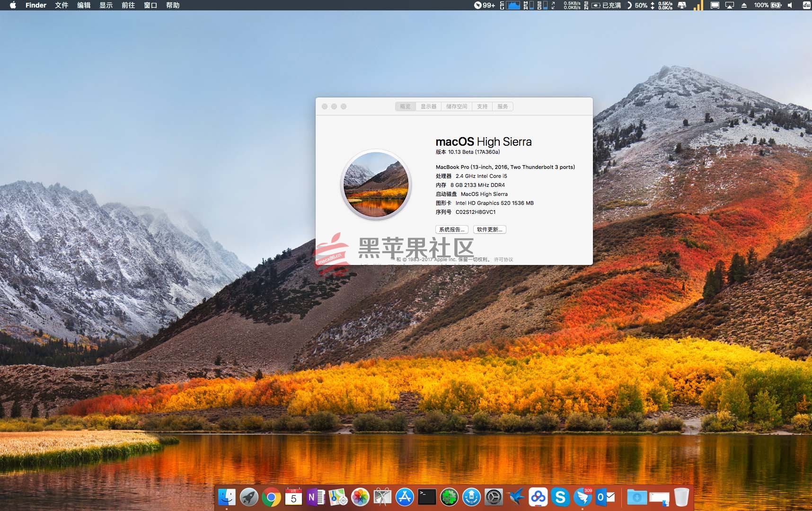The image size is (812, 511).
Task: Click the version text 10.13 Beta (17A360a)
Action: pyautogui.click(x=468, y=152)
